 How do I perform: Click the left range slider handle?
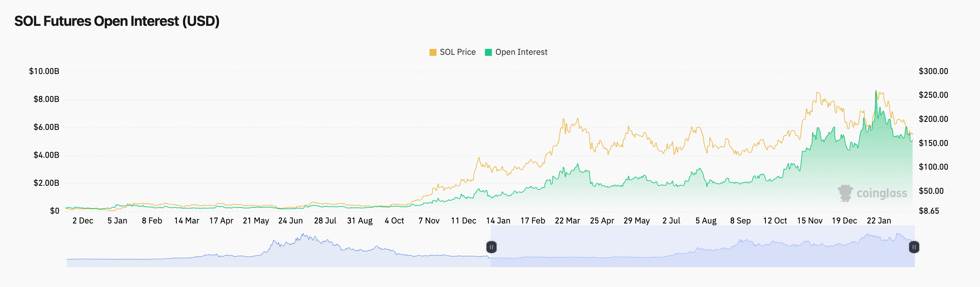491,247
